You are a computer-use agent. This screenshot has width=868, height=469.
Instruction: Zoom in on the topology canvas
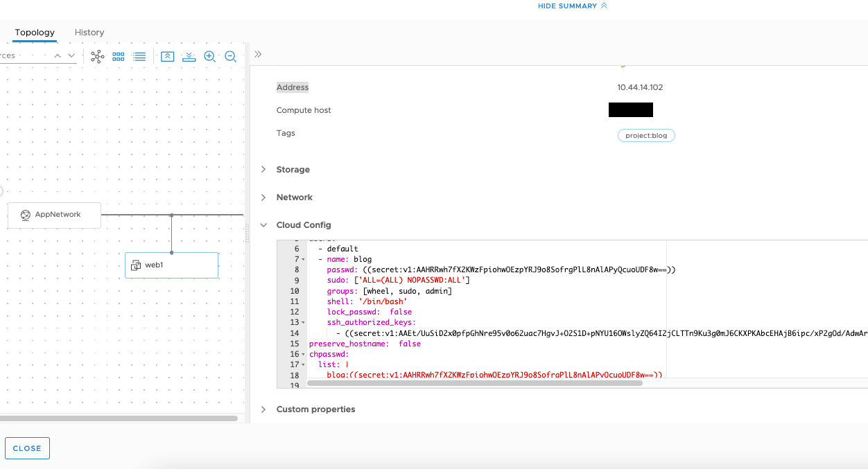click(209, 56)
